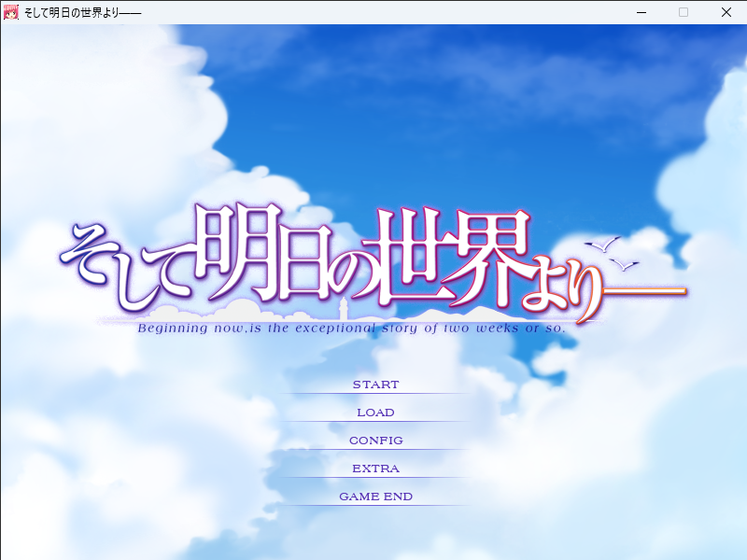Viewport: 747px width, 560px height.
Task: Open the LOAD menu
Action: click(x=376, y=413)
